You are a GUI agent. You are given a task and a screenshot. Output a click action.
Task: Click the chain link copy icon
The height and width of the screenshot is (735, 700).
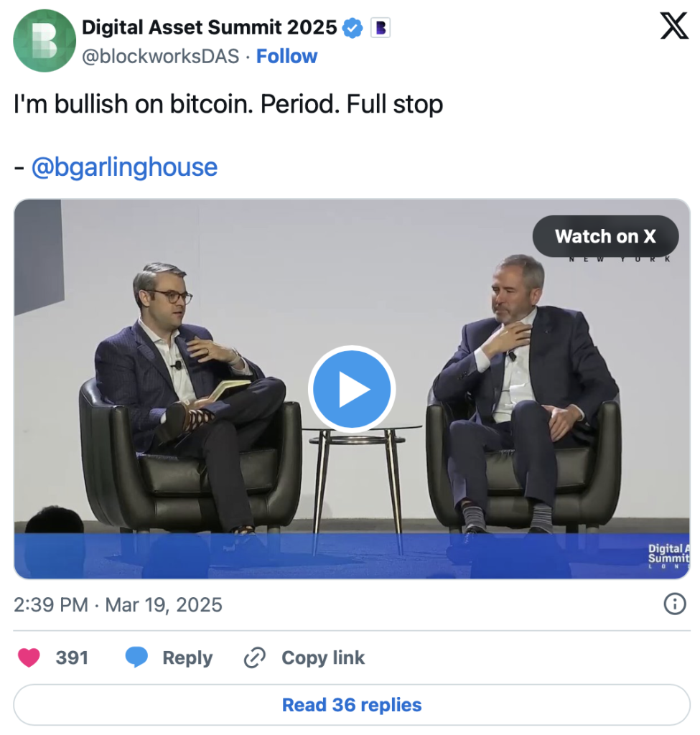click(255, 657)
